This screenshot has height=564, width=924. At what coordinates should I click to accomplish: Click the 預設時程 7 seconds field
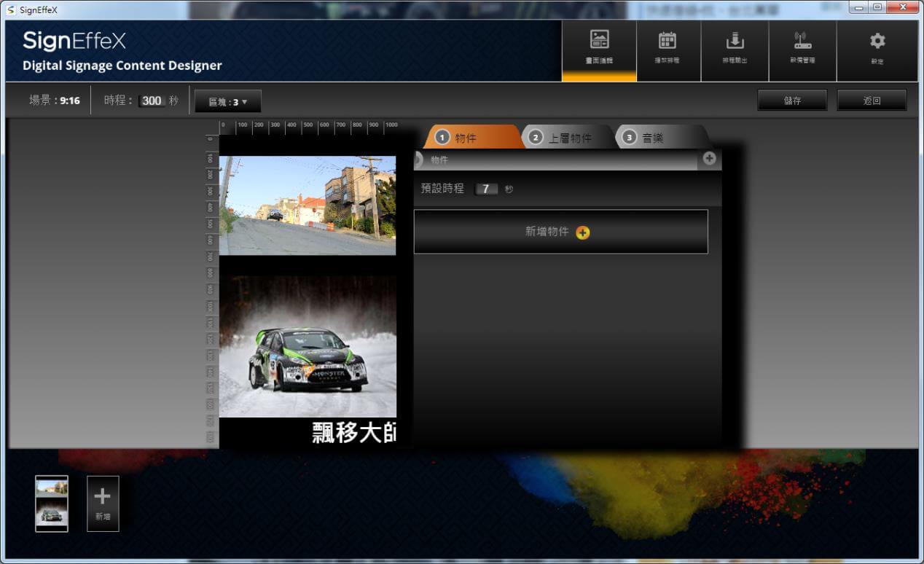tap(486, 189)
